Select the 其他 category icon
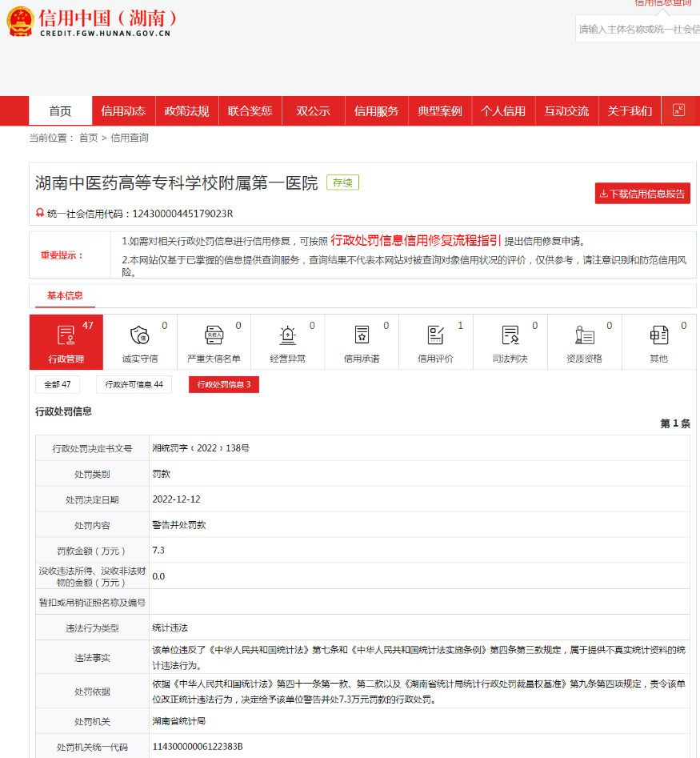The height and width of the screenshot is (758, 700). (x=658, y=335)
